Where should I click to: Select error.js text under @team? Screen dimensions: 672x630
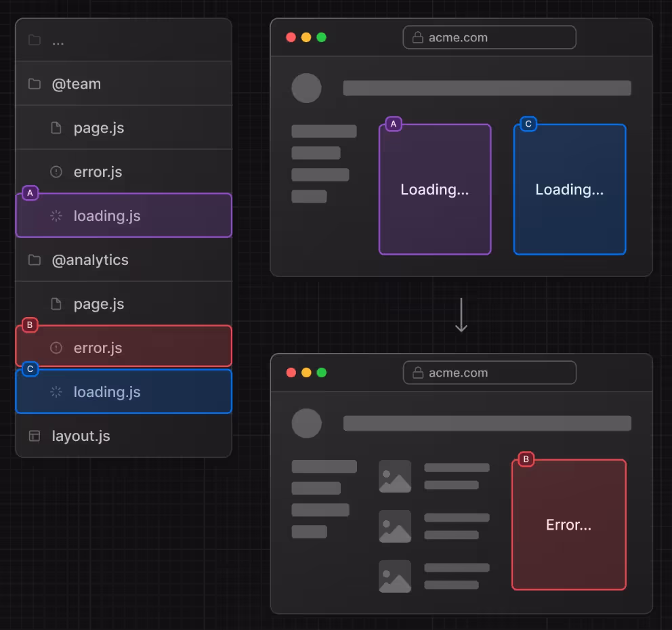(x=98, y=172)
